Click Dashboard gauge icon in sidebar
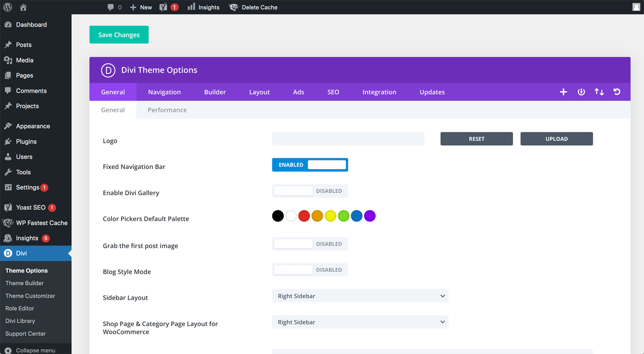644x354 pixels. [8, 24]
